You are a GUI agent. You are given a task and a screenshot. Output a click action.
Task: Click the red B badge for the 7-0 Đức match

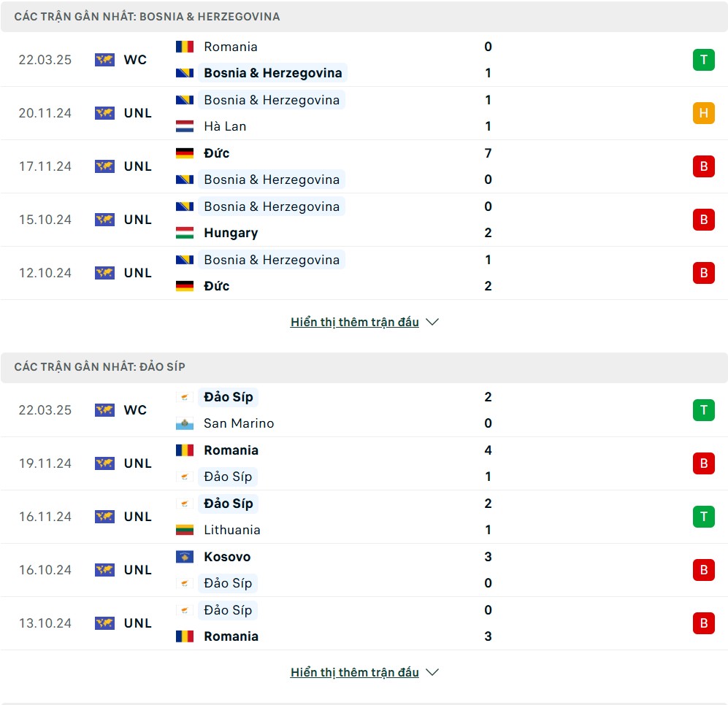(703, 166)
